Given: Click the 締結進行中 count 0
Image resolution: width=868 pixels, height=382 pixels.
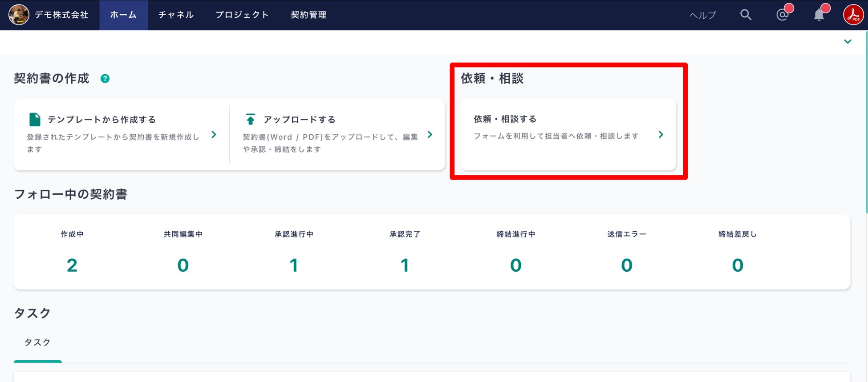Looking at the screenshot, I should click(516, 265).
